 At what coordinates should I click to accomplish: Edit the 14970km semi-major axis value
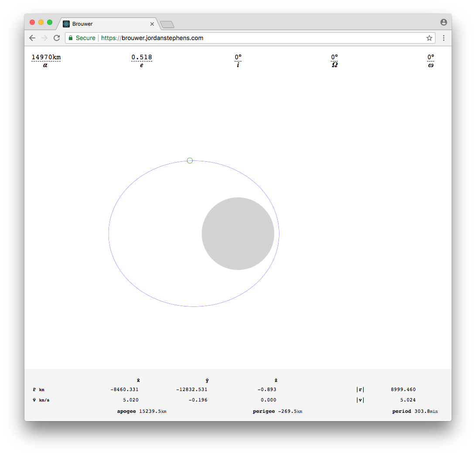point(46,58)
